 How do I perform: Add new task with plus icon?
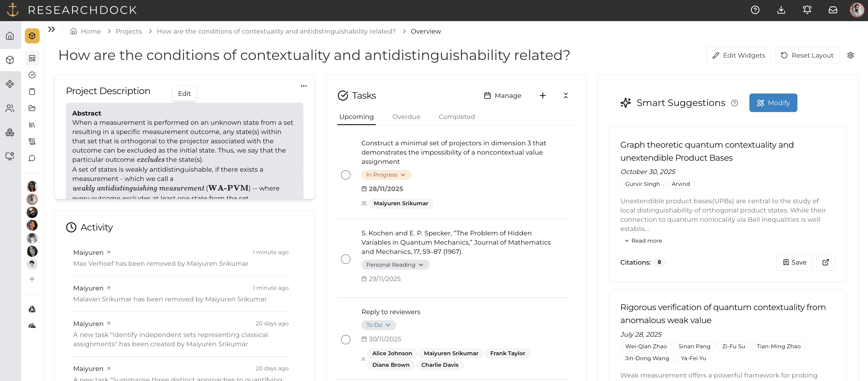[x=542, y=96]
